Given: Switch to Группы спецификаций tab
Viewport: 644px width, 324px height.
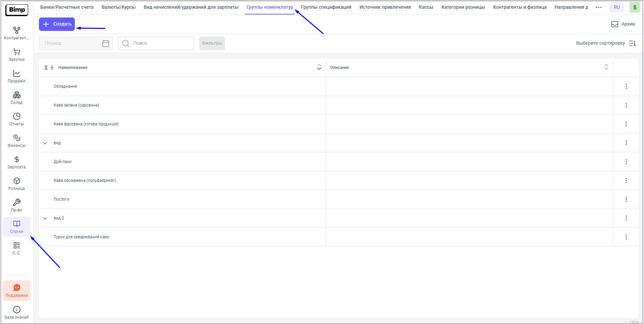Looking at the screenshot, I should point(326,7).
